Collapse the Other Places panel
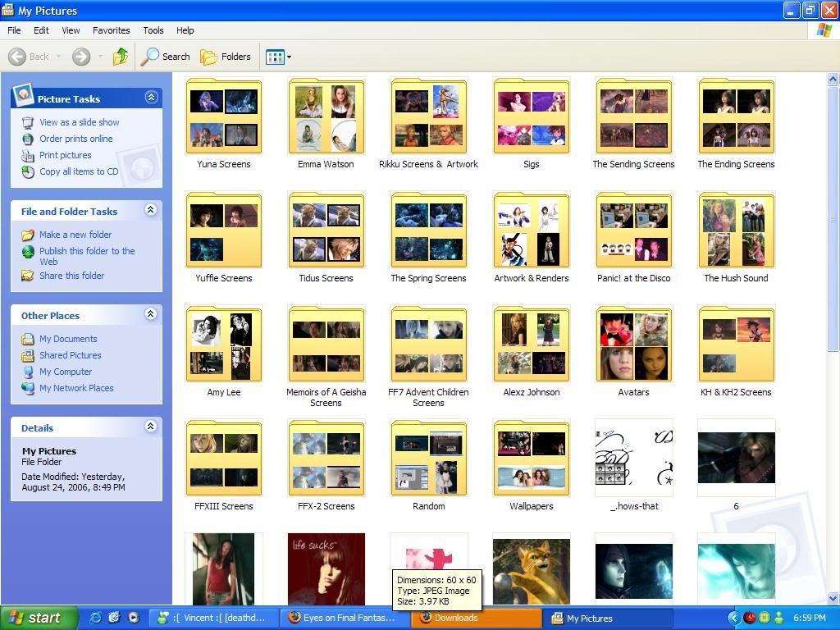Viewport: 840px width, 630px height. pyautogui.click(x=151, y=314)
